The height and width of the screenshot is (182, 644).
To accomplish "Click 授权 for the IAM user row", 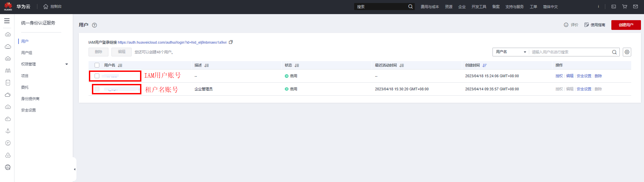I will pos(559,76).
